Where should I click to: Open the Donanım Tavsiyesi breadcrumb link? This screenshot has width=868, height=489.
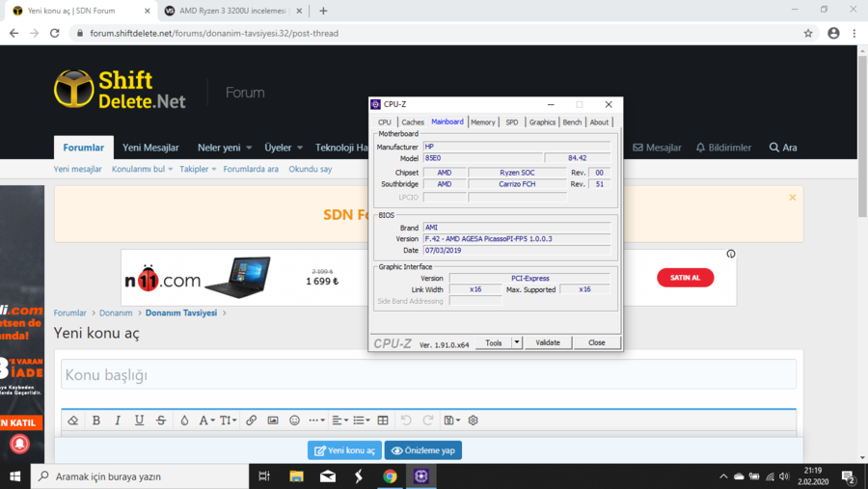click(181, 312)
